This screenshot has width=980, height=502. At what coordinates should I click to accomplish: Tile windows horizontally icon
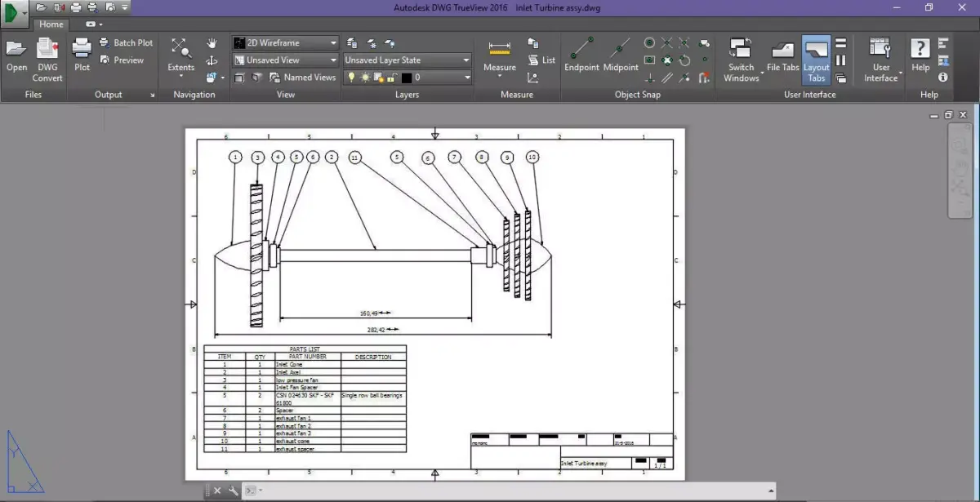(x=840, y=42)
